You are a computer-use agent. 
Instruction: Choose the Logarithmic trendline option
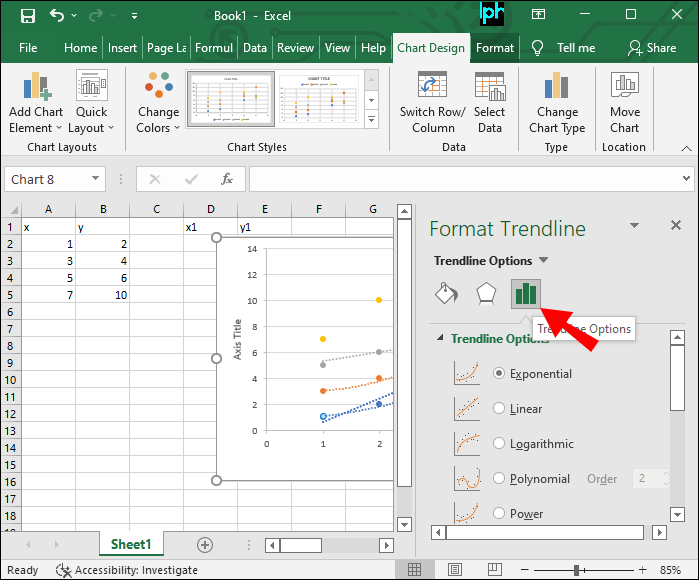(x=500, y=443)
